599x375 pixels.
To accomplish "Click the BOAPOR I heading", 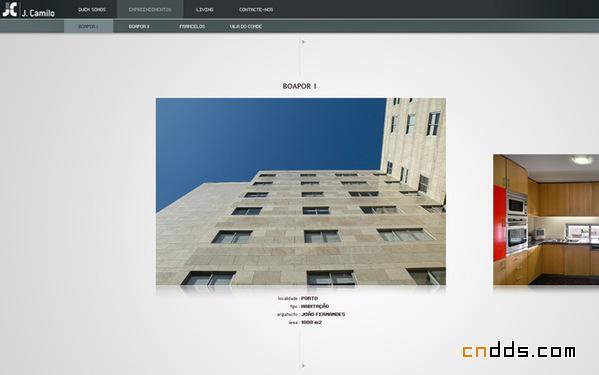I will 300,86.
